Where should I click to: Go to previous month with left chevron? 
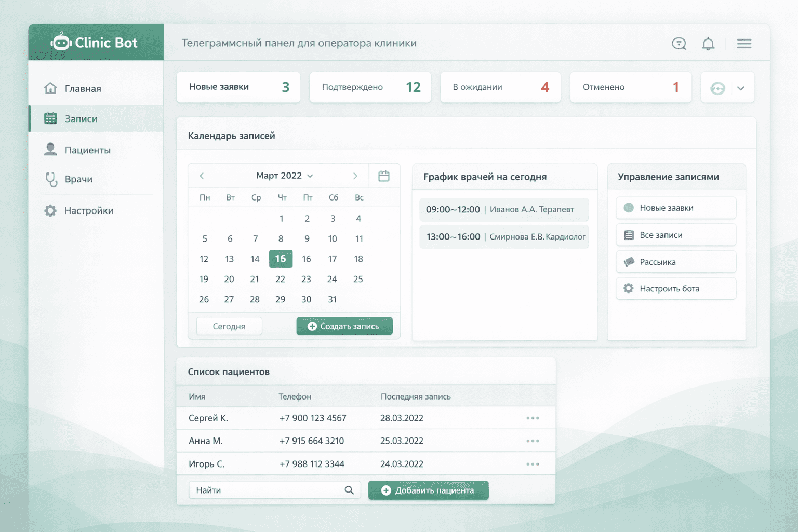(x=202, y=176)
